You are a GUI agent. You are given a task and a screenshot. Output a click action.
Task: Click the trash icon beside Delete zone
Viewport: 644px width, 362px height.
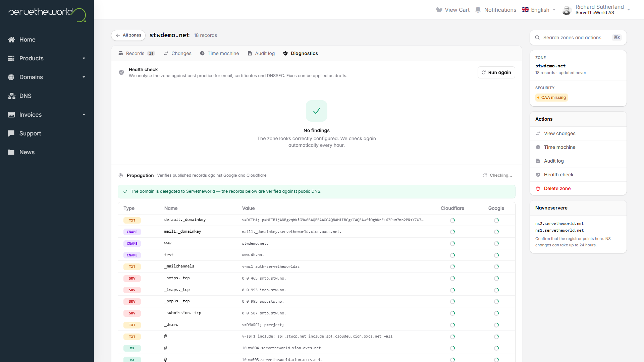[538, 188]
